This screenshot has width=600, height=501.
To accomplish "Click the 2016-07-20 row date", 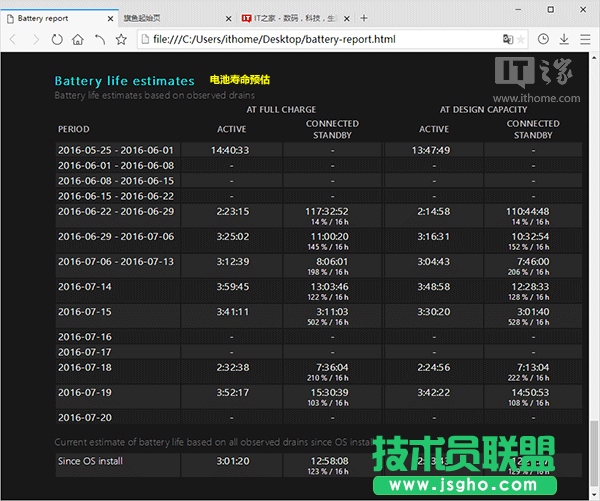I will coord(85,418).
